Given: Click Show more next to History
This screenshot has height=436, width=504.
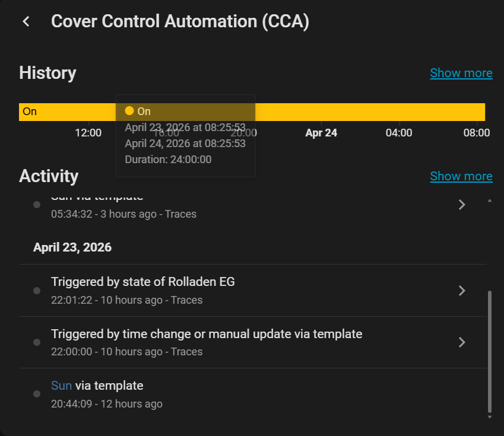Looking at the screenshot, I should click(x=461, y=73).
